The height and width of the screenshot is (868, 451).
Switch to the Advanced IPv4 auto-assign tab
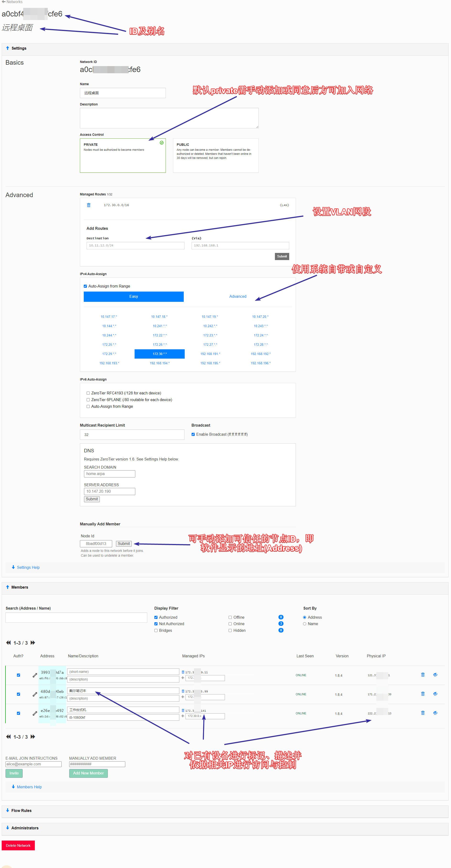[238, 297]
